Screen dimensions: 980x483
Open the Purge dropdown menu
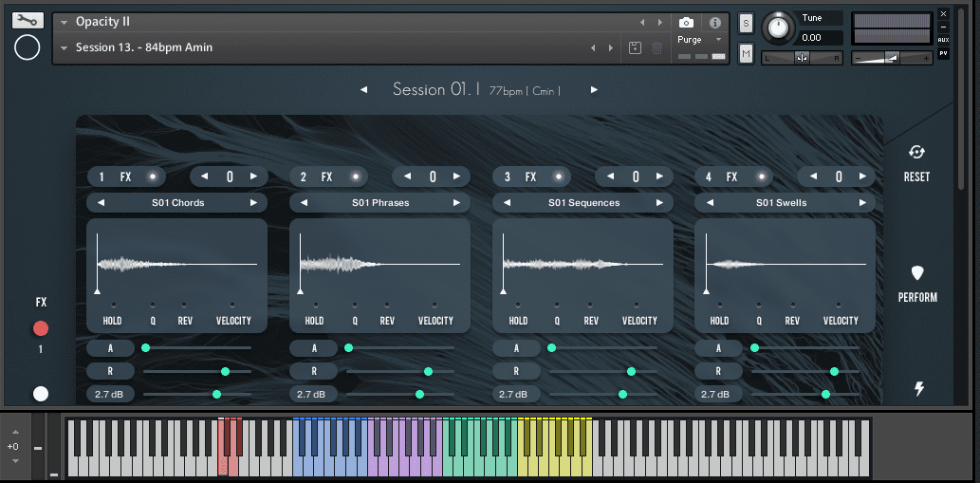pyautogui.click(x=700, y=39)
